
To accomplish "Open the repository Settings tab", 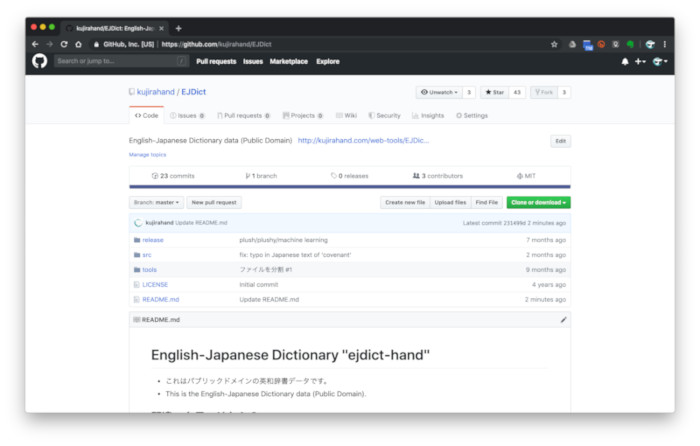I will 472,115.
